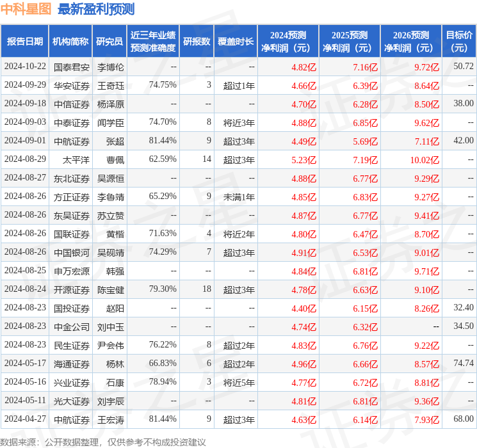The height and width of the screenshot is (448, 477).
Task: Click target price 50.72
Action: 464,66
